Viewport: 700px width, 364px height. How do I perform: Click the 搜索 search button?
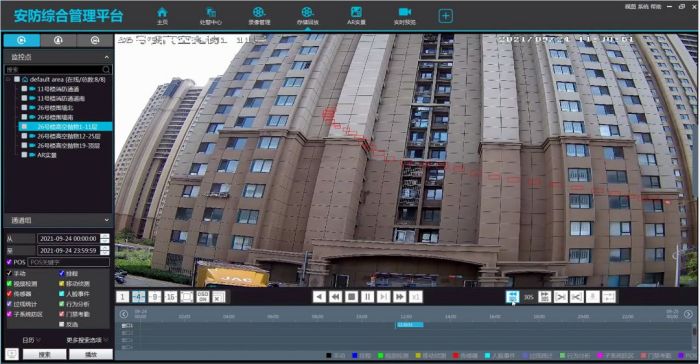tap(45, 355)
